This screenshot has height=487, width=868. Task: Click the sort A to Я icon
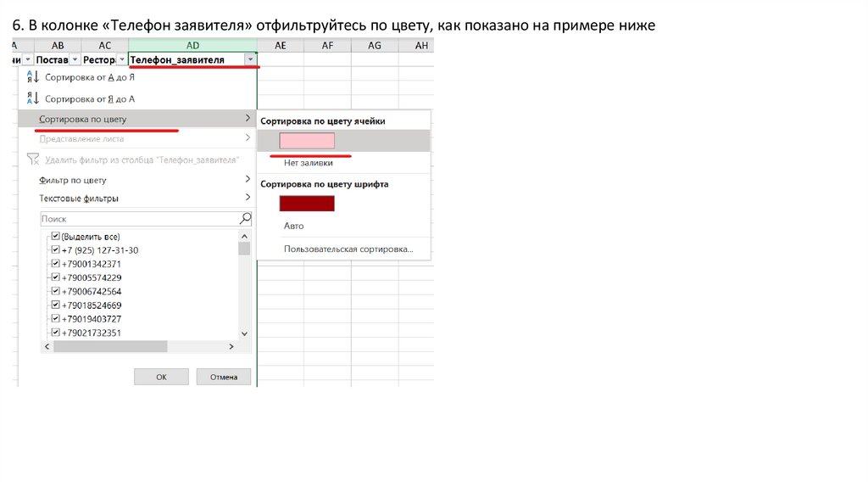[33, 77]
